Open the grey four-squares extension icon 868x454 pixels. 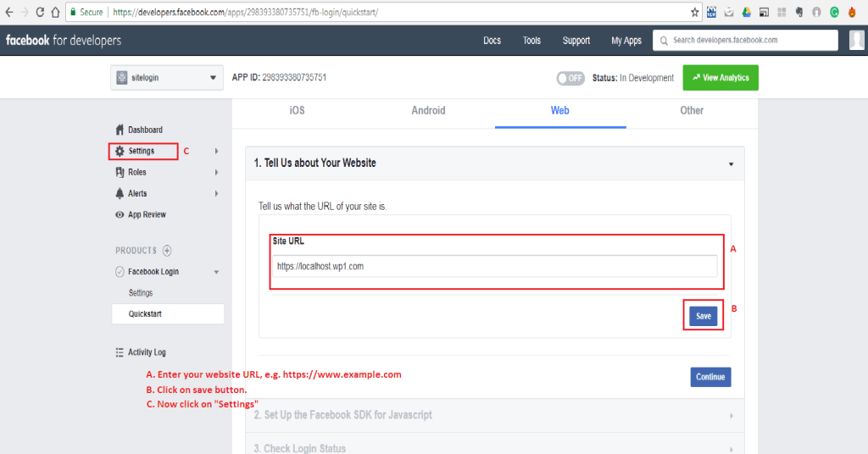pyautogui.click(x=782, y=12)
